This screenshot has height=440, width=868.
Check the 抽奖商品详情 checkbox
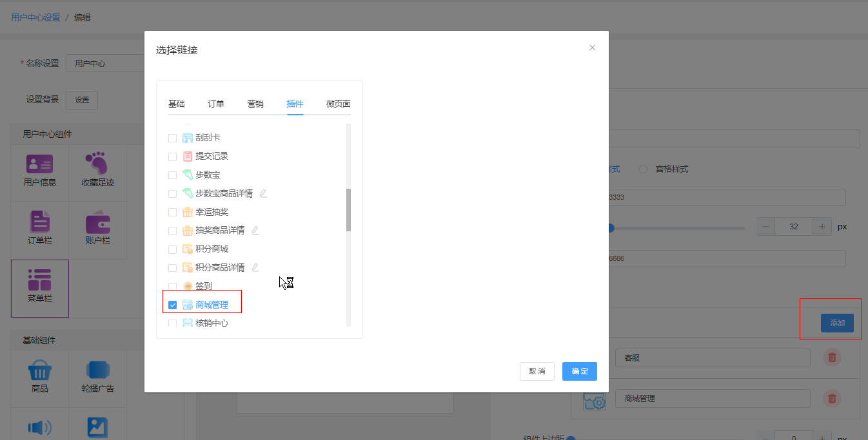tap(172, 231)
